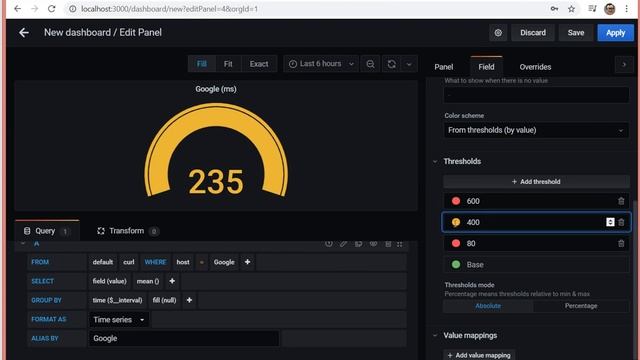Viewport: 640px width, 360px height.
Task: Refresh the dashboard with the refresh icon
Action: (391, 64)
